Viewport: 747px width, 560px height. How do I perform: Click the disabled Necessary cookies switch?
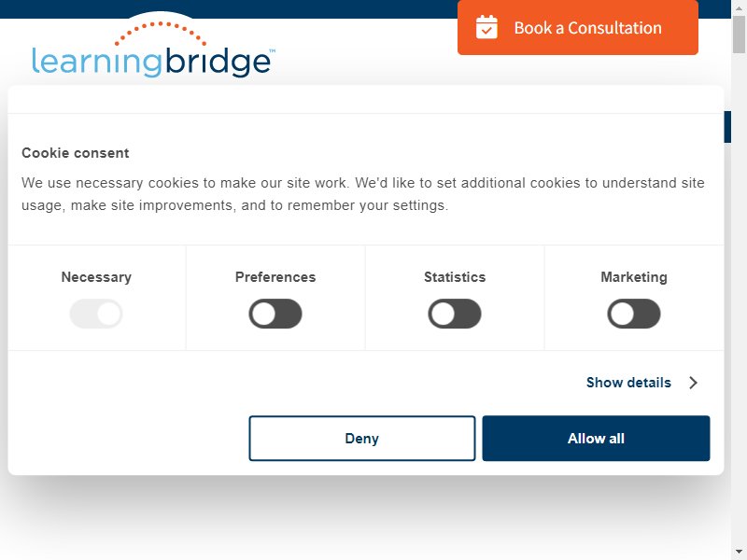click(96, 314)
